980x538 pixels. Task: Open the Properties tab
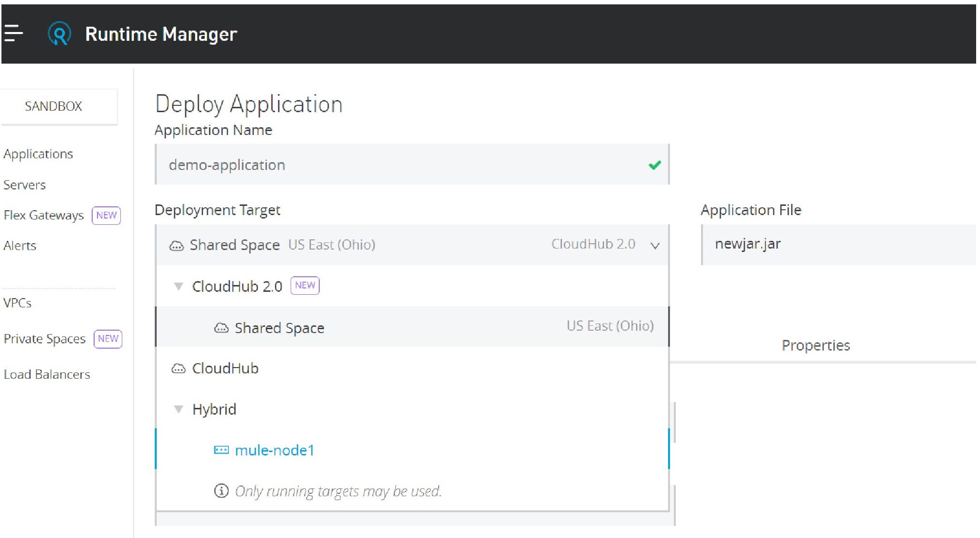click(x=815, y=345)
